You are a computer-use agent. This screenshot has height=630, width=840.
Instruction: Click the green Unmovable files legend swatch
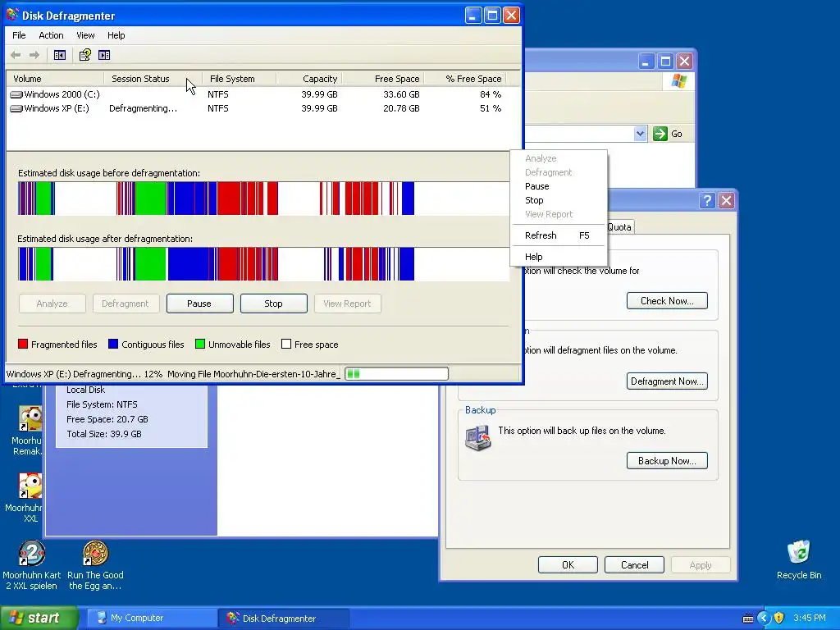coord(200,344)
